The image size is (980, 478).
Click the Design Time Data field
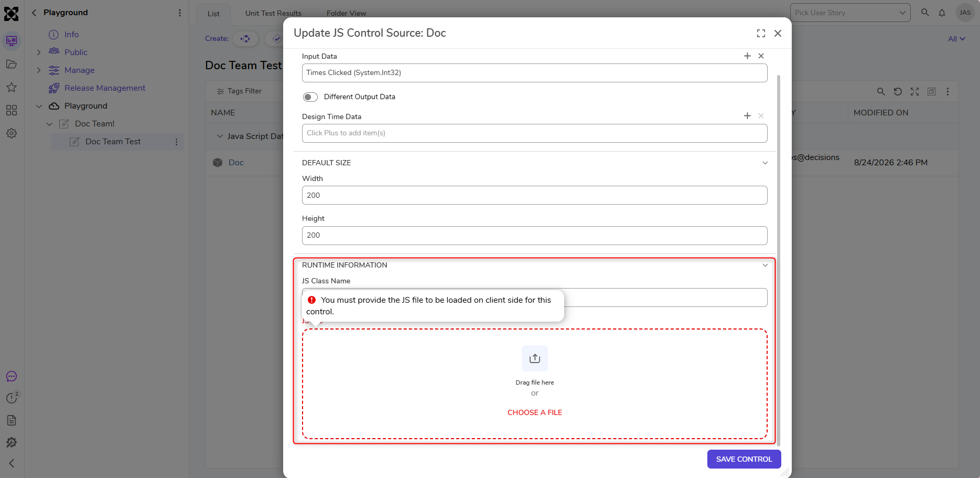click(x=535, y=133)
